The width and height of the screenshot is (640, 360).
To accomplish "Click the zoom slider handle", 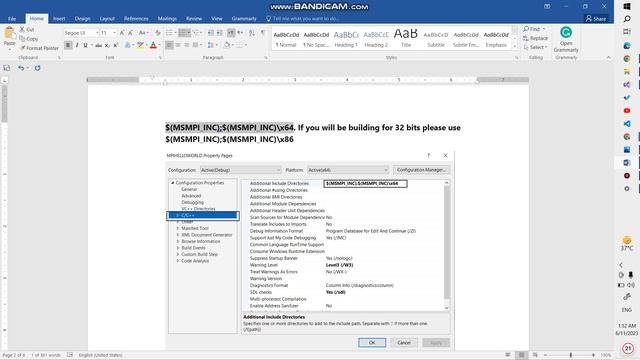I will (571, 355).
